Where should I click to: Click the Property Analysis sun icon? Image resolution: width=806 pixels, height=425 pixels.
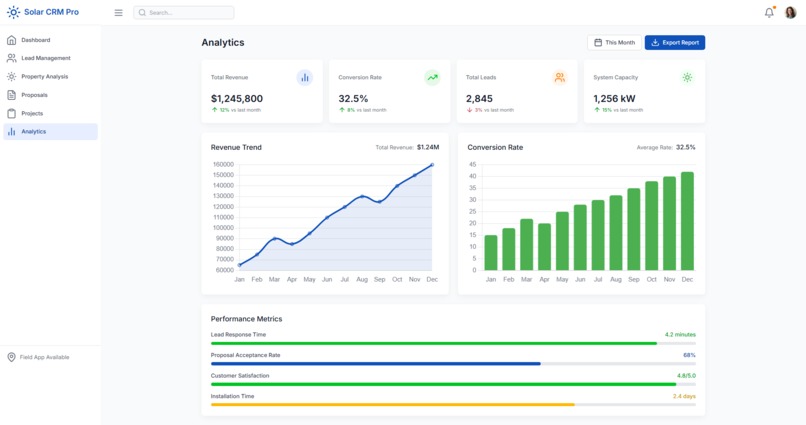pos(11,77)
